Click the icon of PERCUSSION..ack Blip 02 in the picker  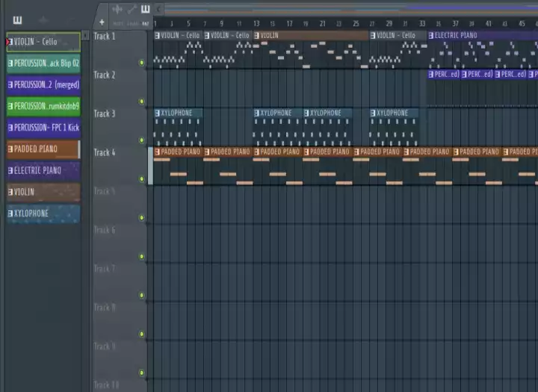pyautogui.click(x=10, y=63)
